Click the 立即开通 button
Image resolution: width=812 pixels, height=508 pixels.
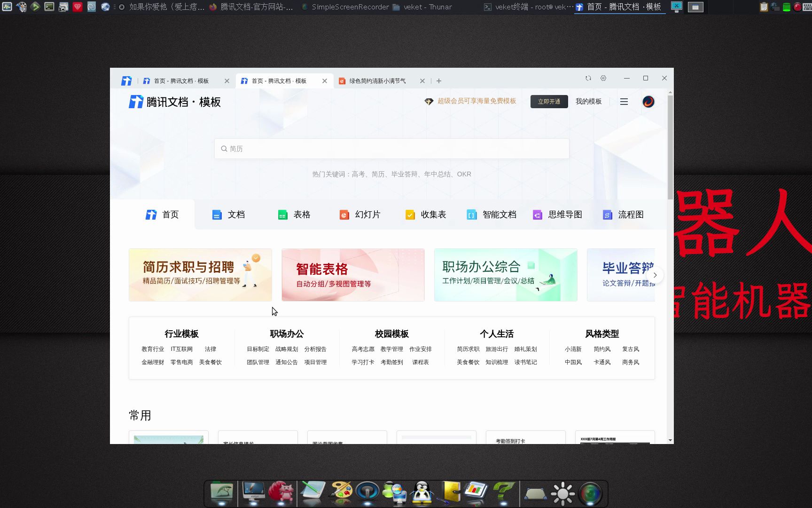tap(549, 102)
